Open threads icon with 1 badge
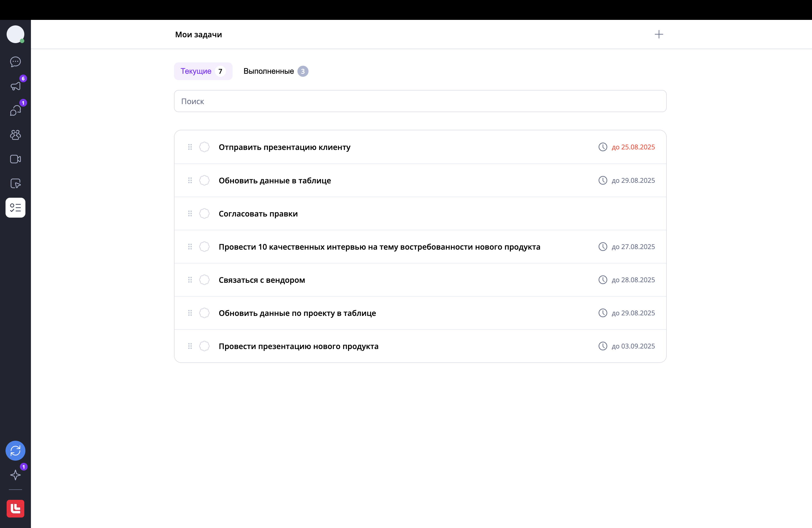The width and height of the screenshot is (812, 528). click(x=15, y=110)
